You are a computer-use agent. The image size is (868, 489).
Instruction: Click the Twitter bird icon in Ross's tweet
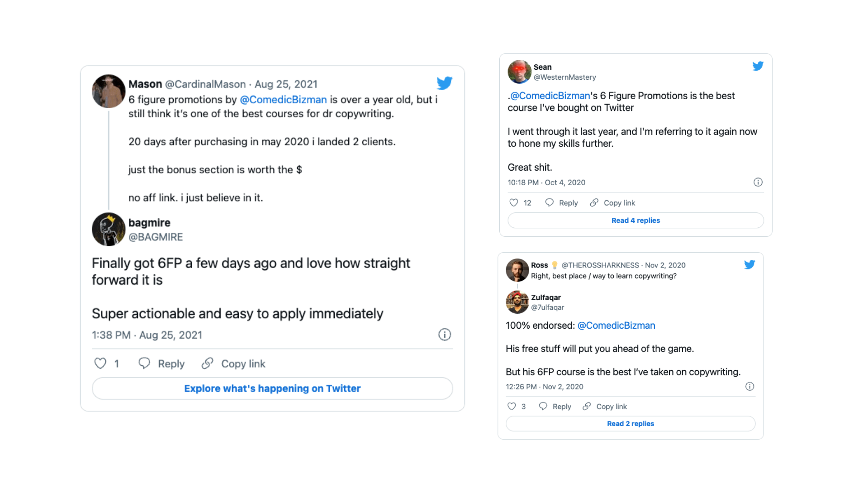[x=749, y=264]
